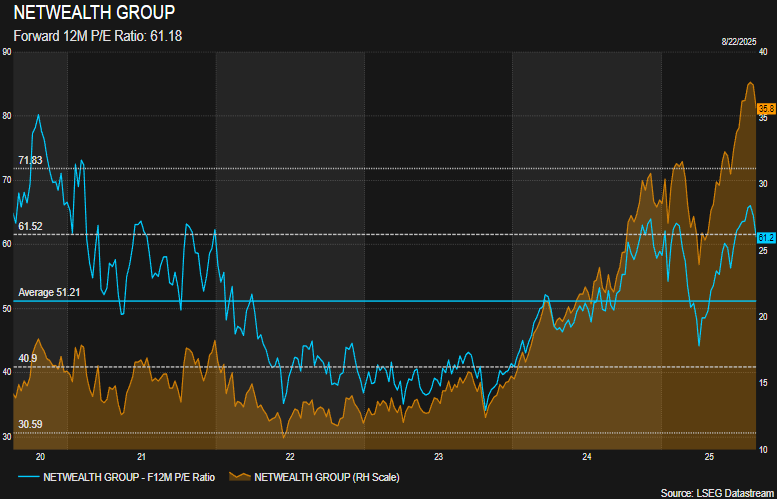Click the NETWEALTH GROUP chart title
The image size is (777, 499).
[93, 13]
